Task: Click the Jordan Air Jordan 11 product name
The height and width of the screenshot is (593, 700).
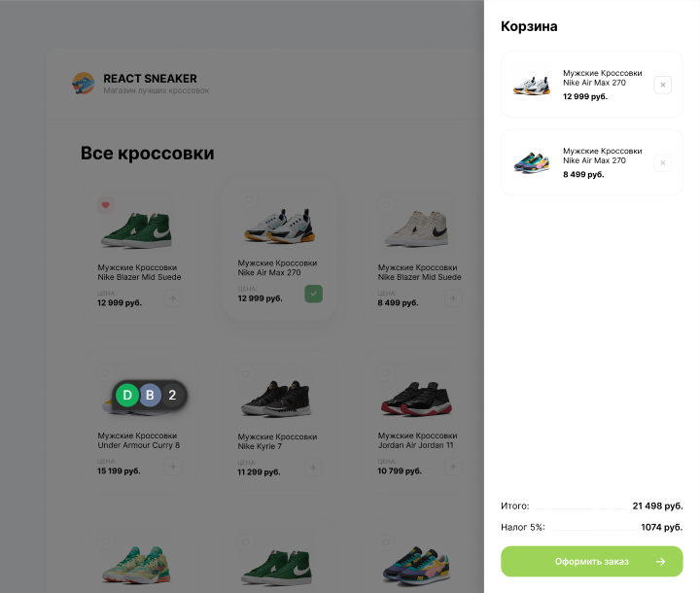Action: [x=417, y=440]
